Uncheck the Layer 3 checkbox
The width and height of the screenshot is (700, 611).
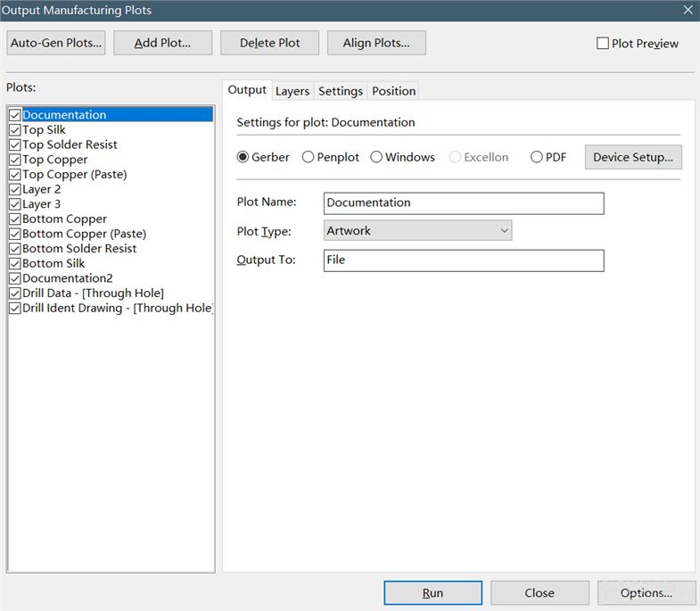[x=15, y=204]
